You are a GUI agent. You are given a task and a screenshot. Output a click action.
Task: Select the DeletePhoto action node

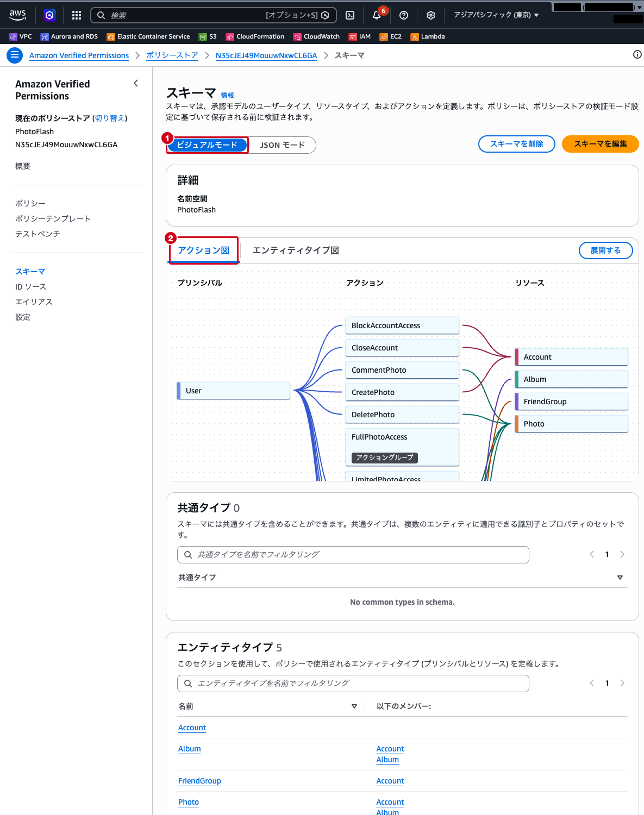tap(403, 415)
